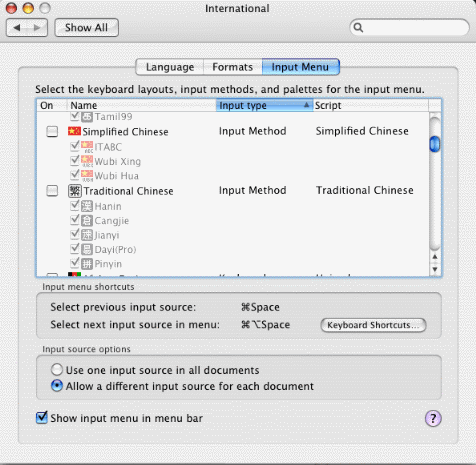This screenshot has height=465, width=476.
Task: Open help with the question mark button
Action: 433,418
